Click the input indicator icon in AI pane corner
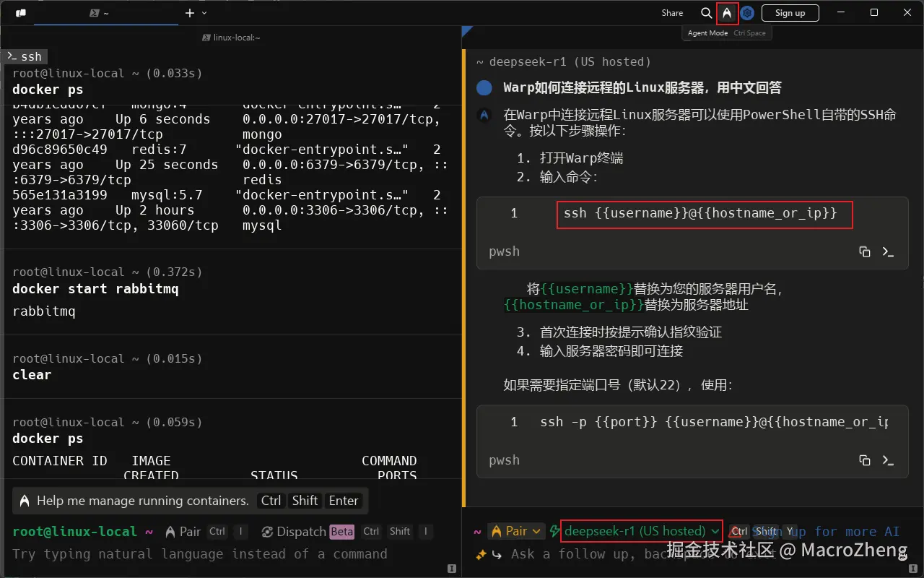This screenshot has width=924, height=578. 913,569
